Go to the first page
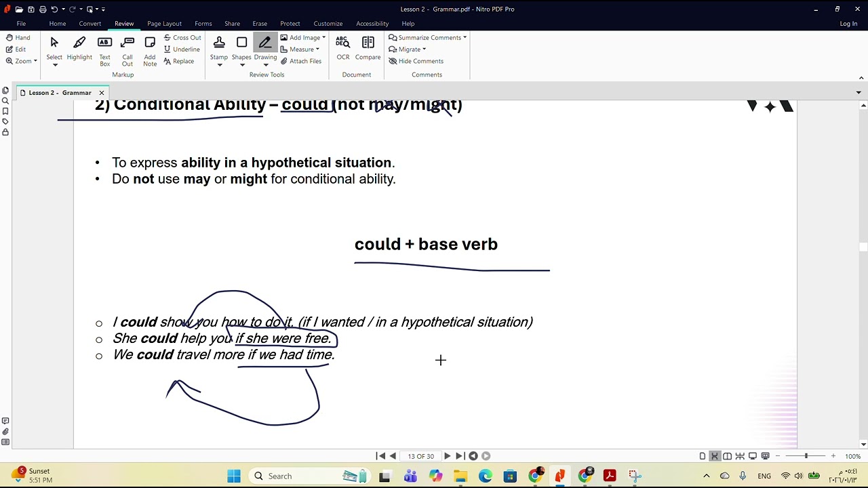Viewport: 868px width, 488px height. pyautogui.click(x=380, y=456)
